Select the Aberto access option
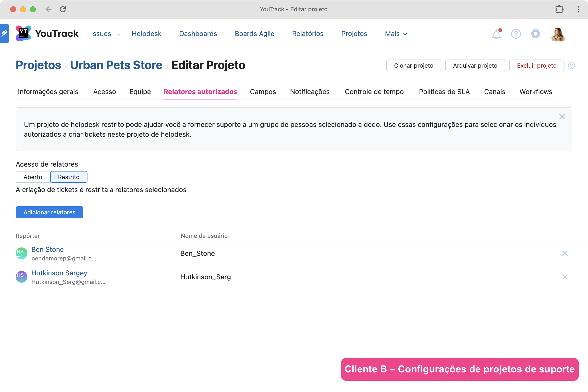 tap(33, 177)
